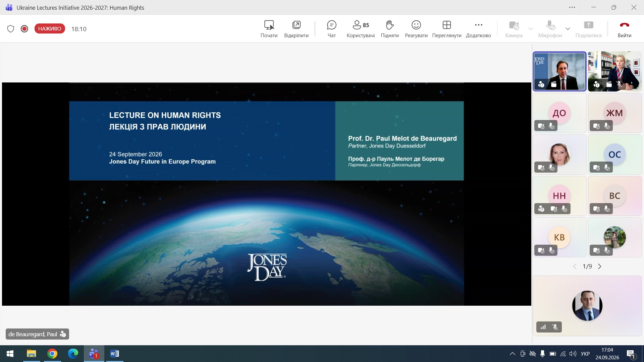Screen dimensions: 644x362
Task: Click the Почати take control button
Action: (269, 29)
